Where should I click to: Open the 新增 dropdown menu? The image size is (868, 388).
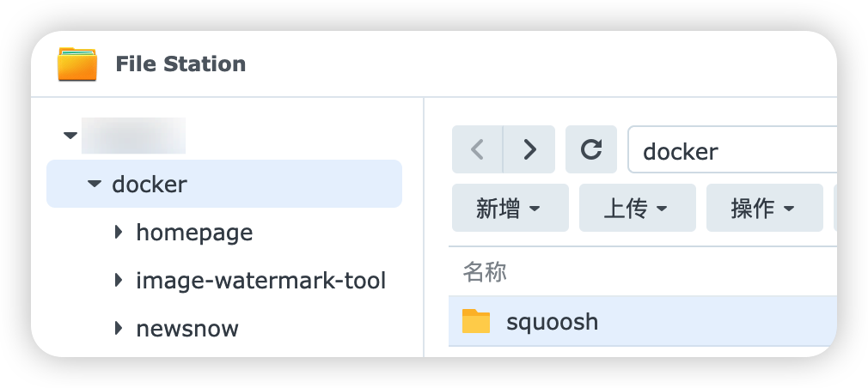click(x=510, y=208)
